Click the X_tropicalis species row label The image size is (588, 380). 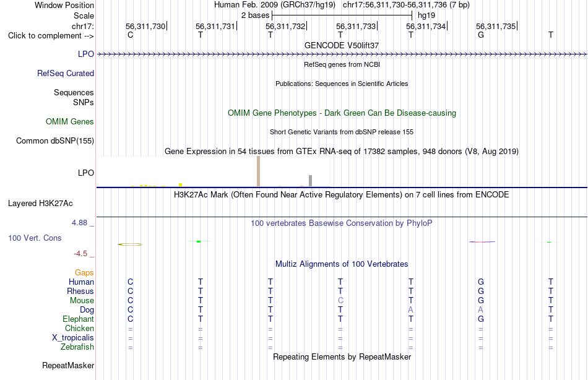click(x=73, y=338)
